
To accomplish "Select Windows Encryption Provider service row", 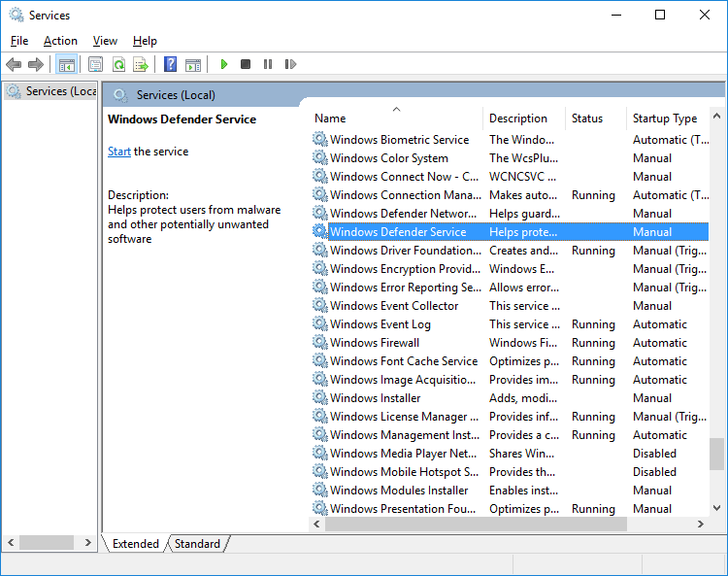I will click(x=510, y=268).
